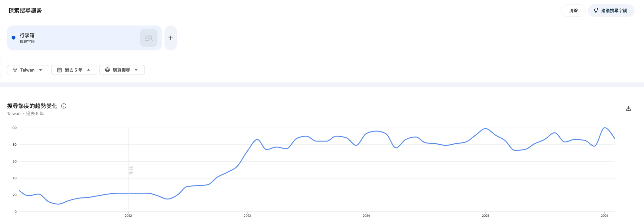The image size is (644, 222).
Task: Click the lightbulb icon beside 建議搜尋字詞
Action: click(x=596, y=11)
